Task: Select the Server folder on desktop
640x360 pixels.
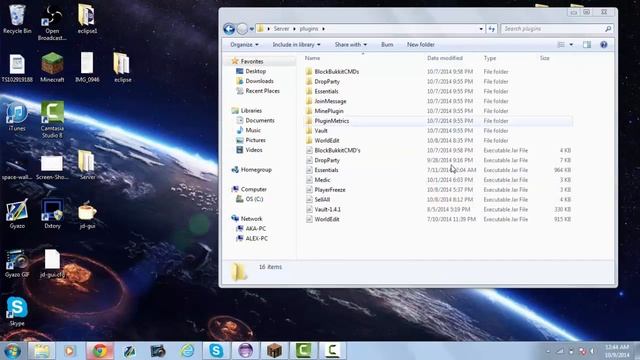Action: [87, 165]
